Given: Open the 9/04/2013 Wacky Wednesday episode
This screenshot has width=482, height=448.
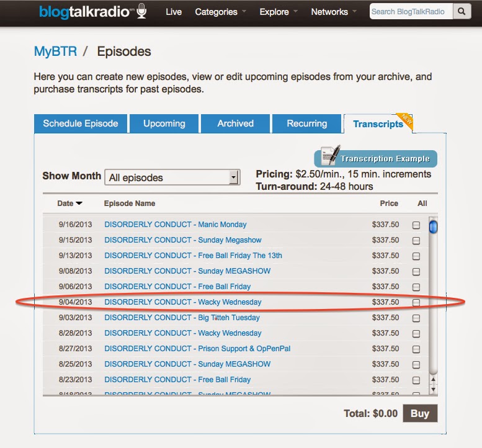Looking at the screenshot, I should (x=183, y=302).
